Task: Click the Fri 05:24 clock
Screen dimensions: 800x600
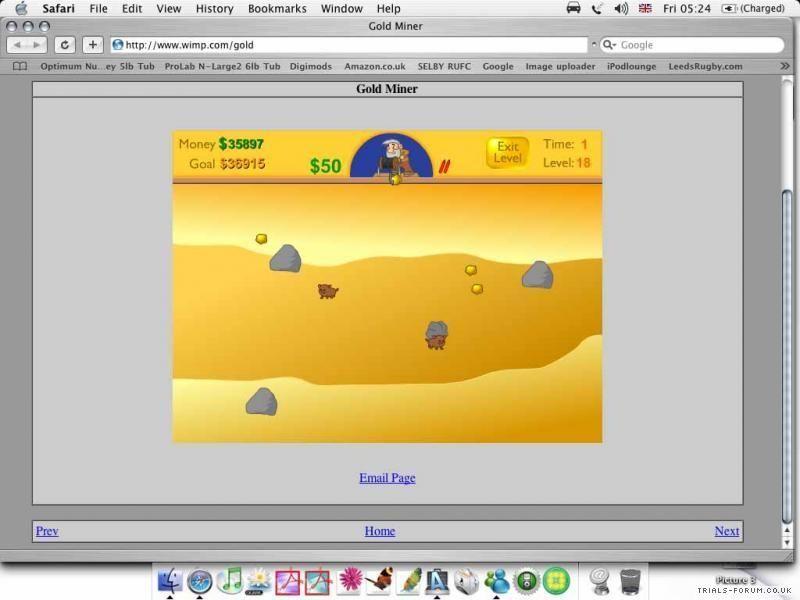Action: pos(686,8)
